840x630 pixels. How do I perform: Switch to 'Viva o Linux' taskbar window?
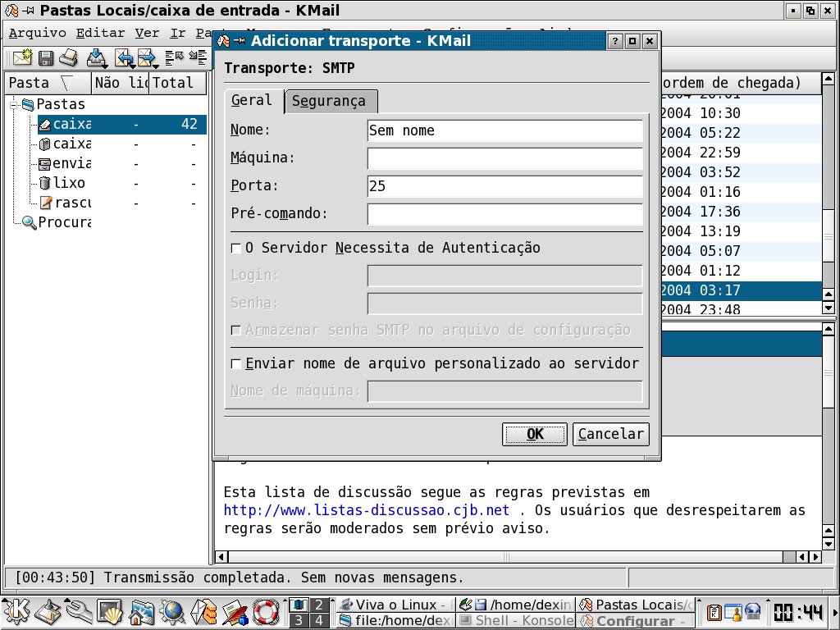(396, 605)
